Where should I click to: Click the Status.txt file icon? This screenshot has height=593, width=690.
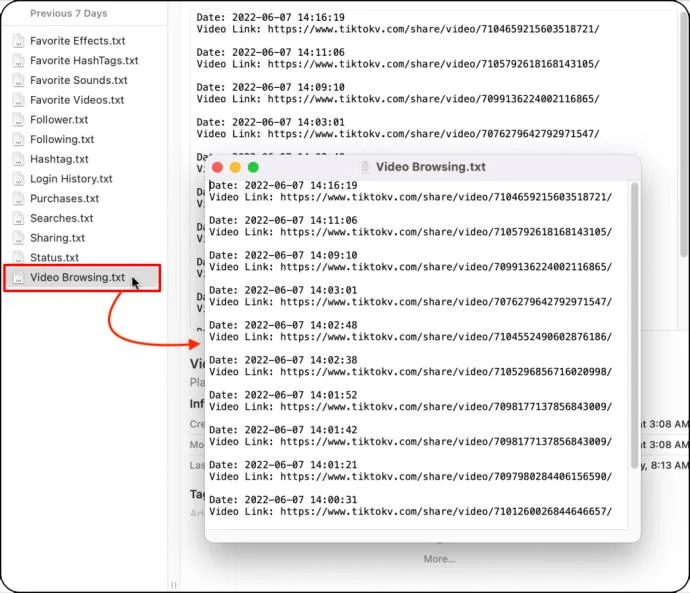[18, 257]
